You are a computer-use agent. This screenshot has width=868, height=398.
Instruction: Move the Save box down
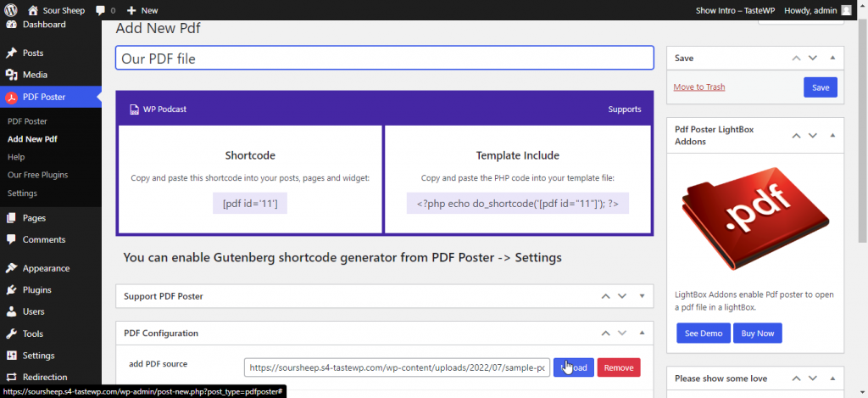pyautogui.click(x=813, y=58)
